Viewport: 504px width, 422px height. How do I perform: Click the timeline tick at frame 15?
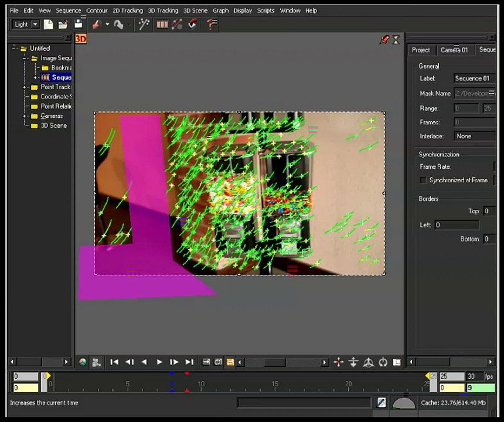(x=275, y=386)
